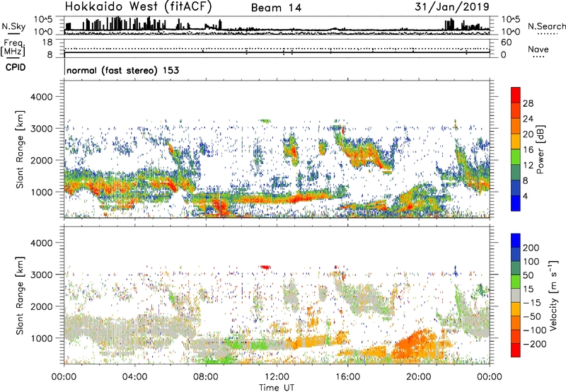
Task: Click the red velocity patch near 3200 km
Action: click(x=265, y=267)
